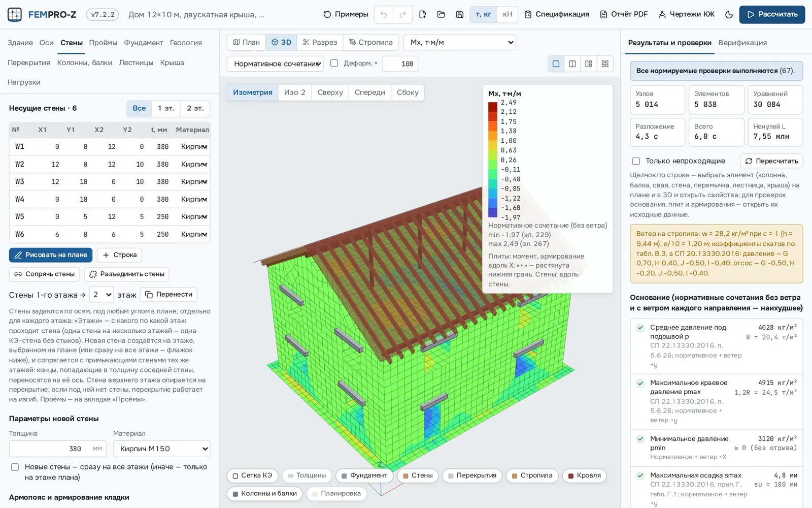Switch to the Проёмы tab

[103, 43]
